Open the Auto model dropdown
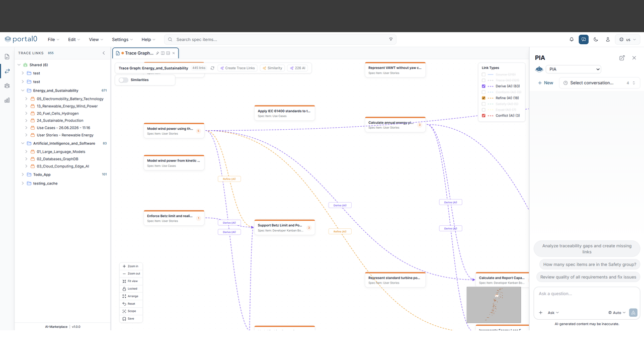 [x=617, y=313]
